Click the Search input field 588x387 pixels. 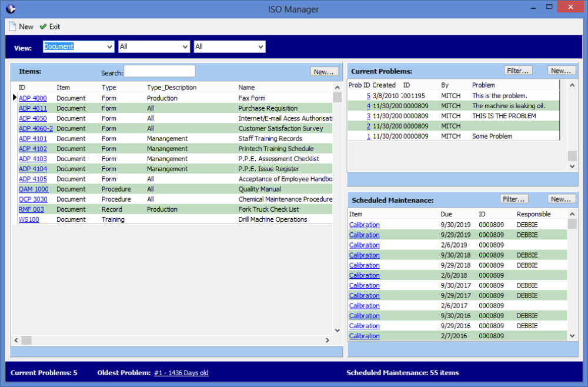(x=159, y=71)
